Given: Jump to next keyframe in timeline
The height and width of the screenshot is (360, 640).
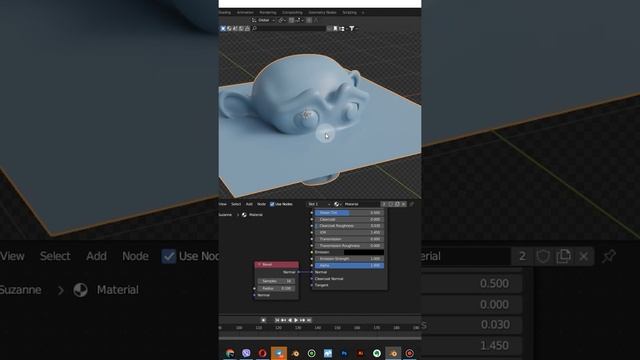Looking at the screenshot, I should click(x=303, y=320).
